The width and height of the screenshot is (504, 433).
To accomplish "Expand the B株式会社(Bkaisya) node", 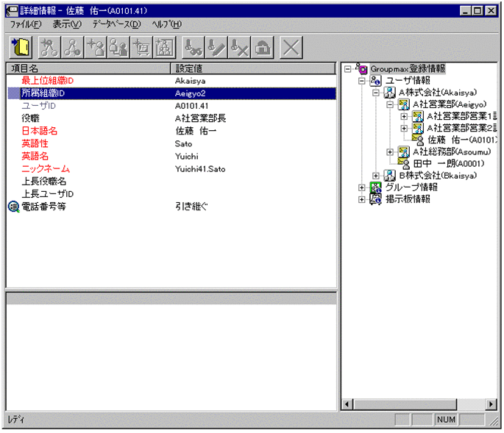I will [x=376, y=176].
